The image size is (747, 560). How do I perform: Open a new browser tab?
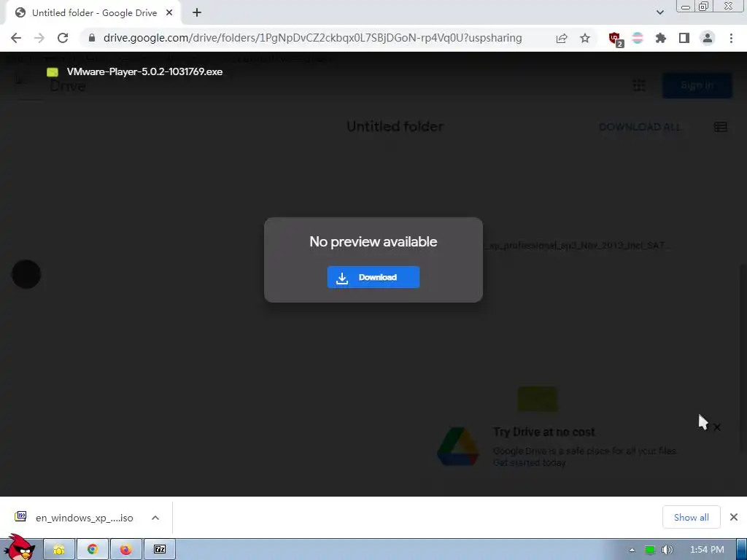[x=197, y=13]
